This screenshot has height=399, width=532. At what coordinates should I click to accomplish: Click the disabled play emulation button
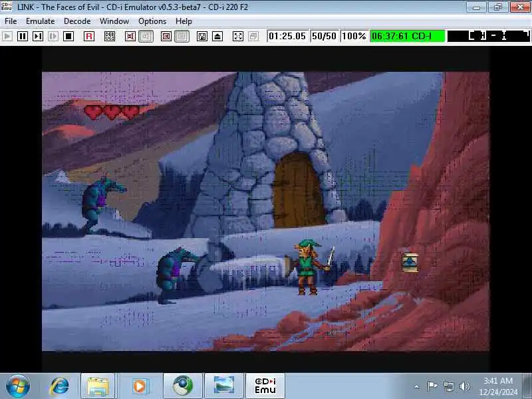pyautogui.click(x=7, y=37)
